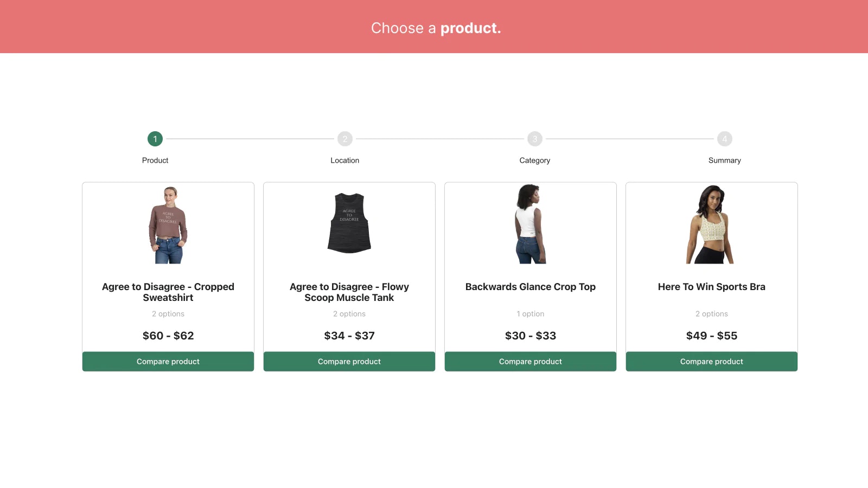Select the Summary step label
Image resolution: width=868 pixels, height=488 pixels.
725,160
